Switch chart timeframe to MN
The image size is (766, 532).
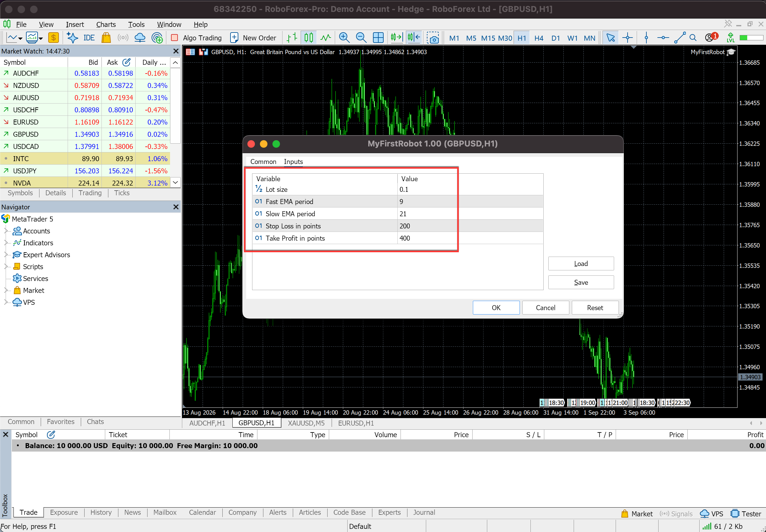(x=589, y=38)
